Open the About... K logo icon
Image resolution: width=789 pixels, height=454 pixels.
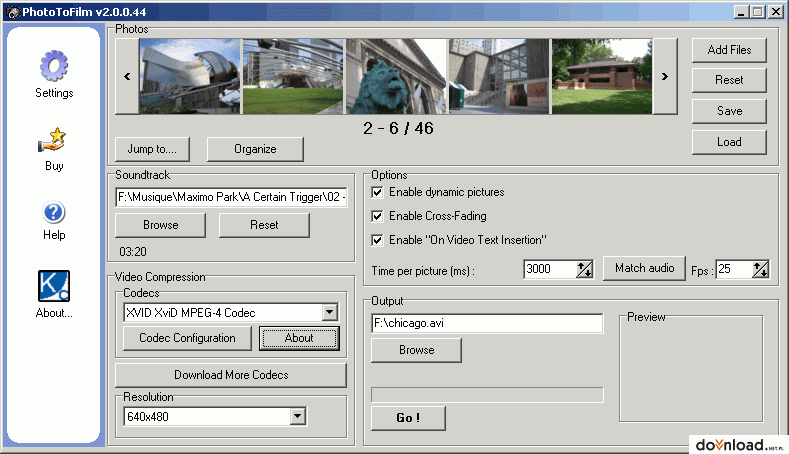coord(54,286)
